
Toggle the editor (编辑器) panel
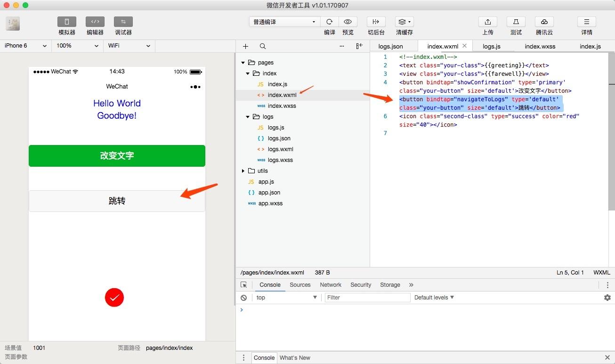[x=95, y=22]
